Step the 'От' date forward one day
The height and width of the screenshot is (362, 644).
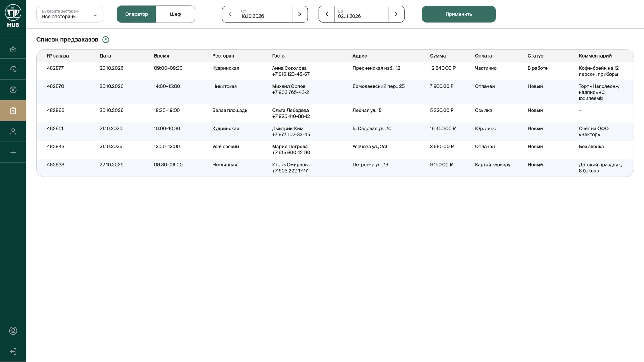pyautogui.click(x=300, y=14)
